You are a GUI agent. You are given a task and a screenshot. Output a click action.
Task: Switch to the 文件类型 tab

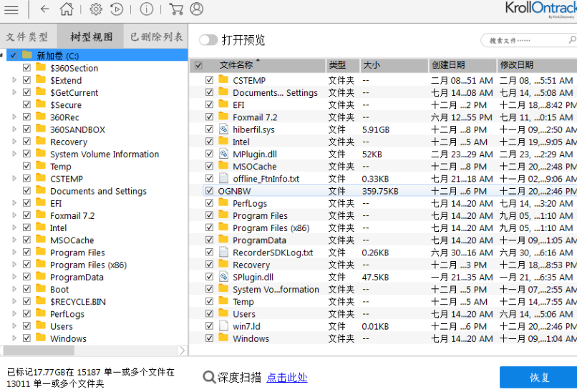(28, 36)
